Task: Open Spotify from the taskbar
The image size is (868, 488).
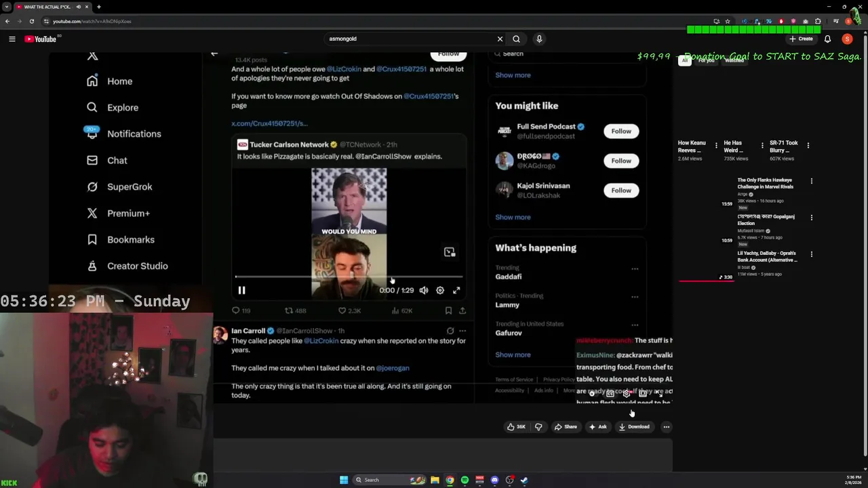Action: [465, 480]
